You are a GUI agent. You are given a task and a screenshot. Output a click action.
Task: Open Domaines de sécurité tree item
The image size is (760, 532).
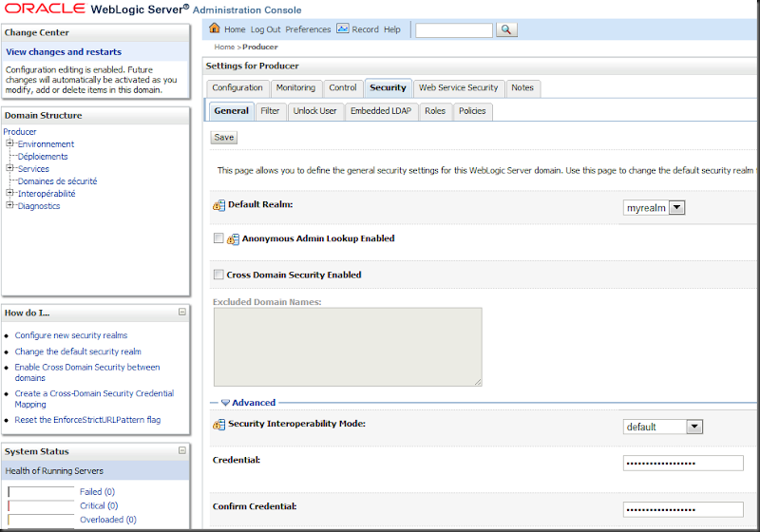coord(57,181)
